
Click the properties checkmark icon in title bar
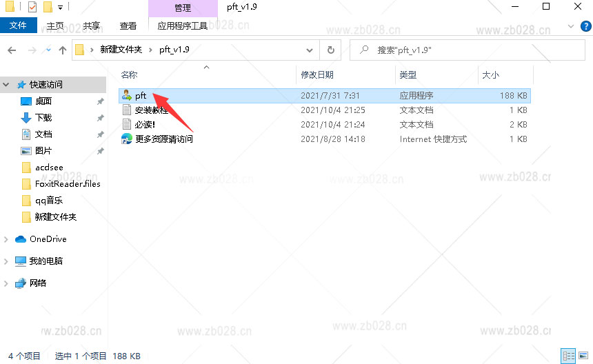tap(32, 7)
